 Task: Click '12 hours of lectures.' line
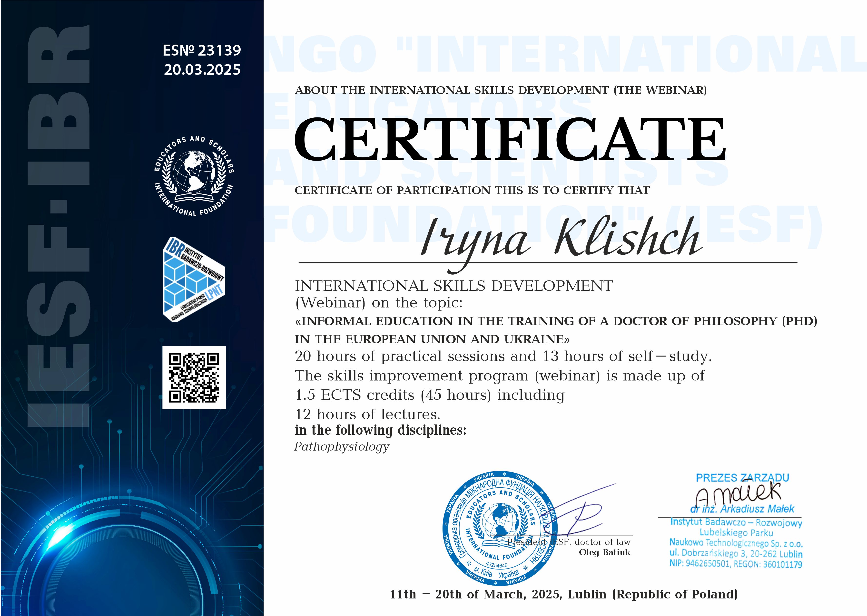point(368,414)
